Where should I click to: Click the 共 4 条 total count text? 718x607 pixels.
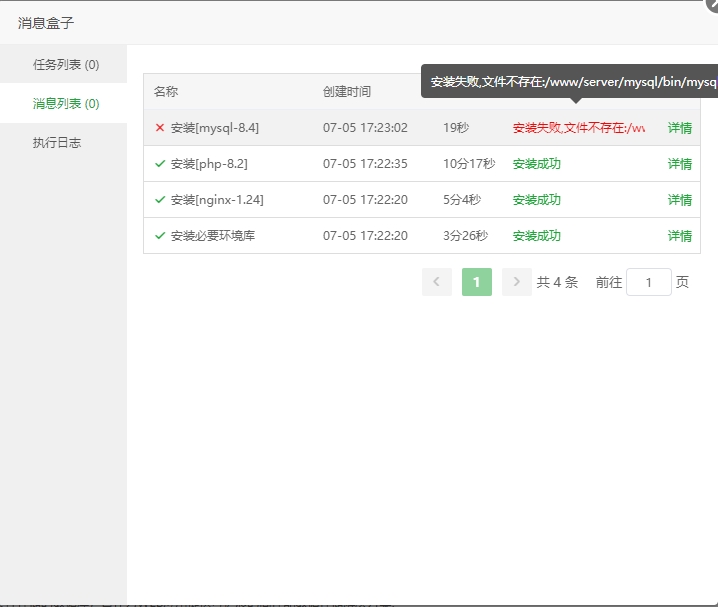(557, 282)
